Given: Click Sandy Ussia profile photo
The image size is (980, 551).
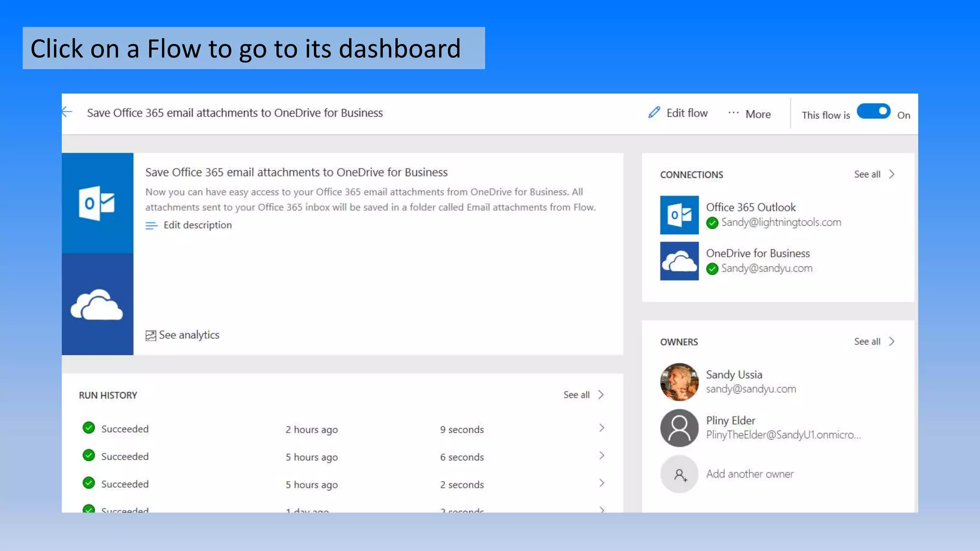Looking at the screenshot, I should tap(679, 382).
